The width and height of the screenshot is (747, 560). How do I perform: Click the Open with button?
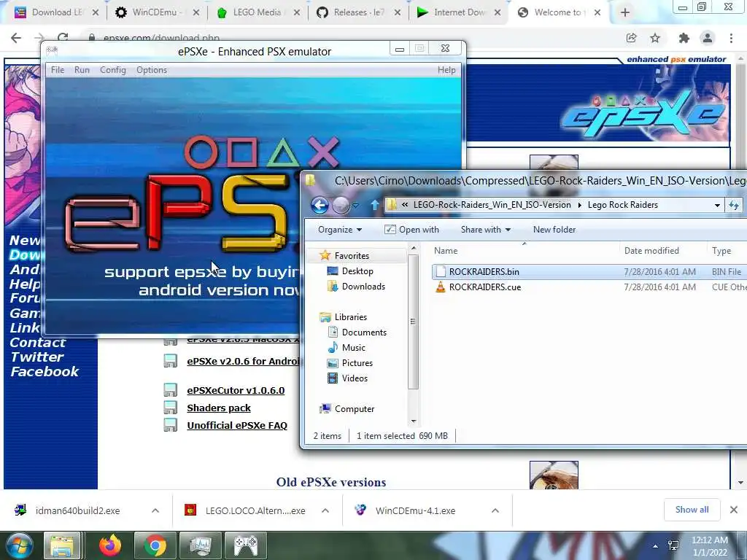point(412,230)
